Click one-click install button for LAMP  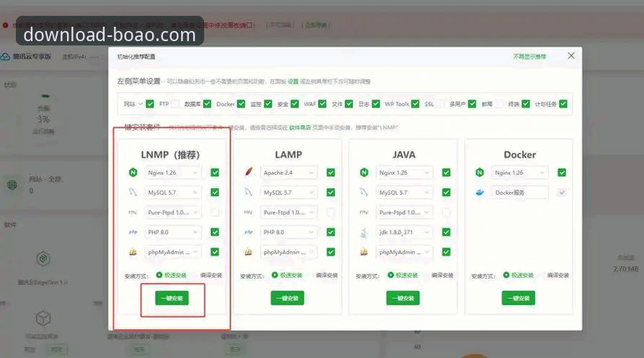(x=288, y=298)
